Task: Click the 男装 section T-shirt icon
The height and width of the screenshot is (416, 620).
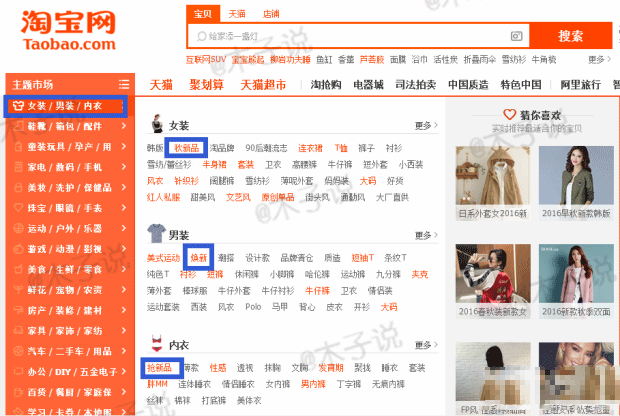Action: tap(157, 233)
